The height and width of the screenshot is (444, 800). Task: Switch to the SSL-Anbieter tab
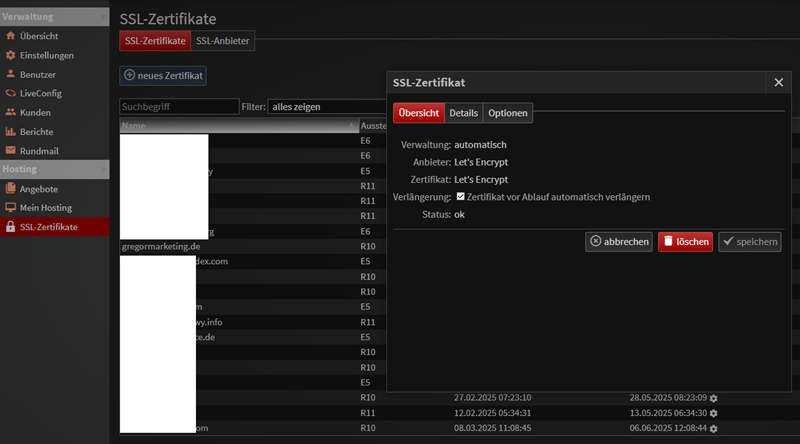(222, 41)
